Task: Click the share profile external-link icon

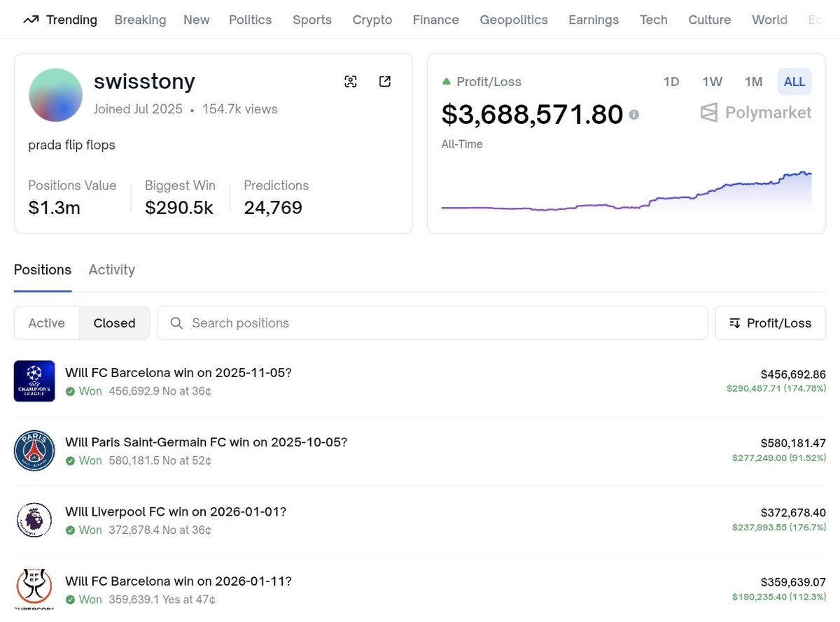Action: click(384, 82)
